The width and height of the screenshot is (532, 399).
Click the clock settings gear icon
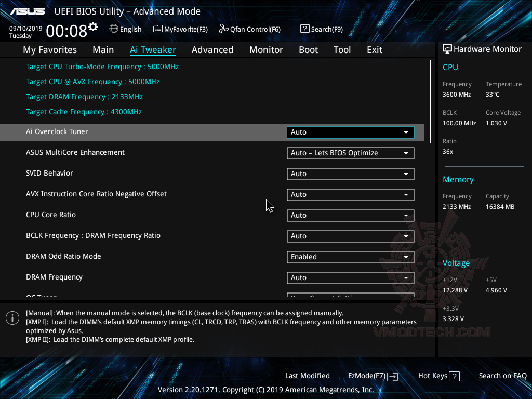[92, 26]
